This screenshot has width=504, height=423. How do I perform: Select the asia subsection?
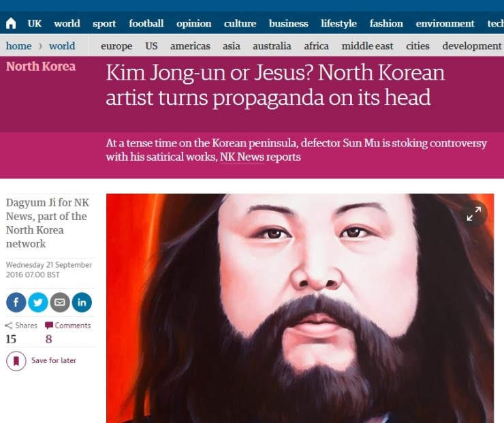click(232, 46)
